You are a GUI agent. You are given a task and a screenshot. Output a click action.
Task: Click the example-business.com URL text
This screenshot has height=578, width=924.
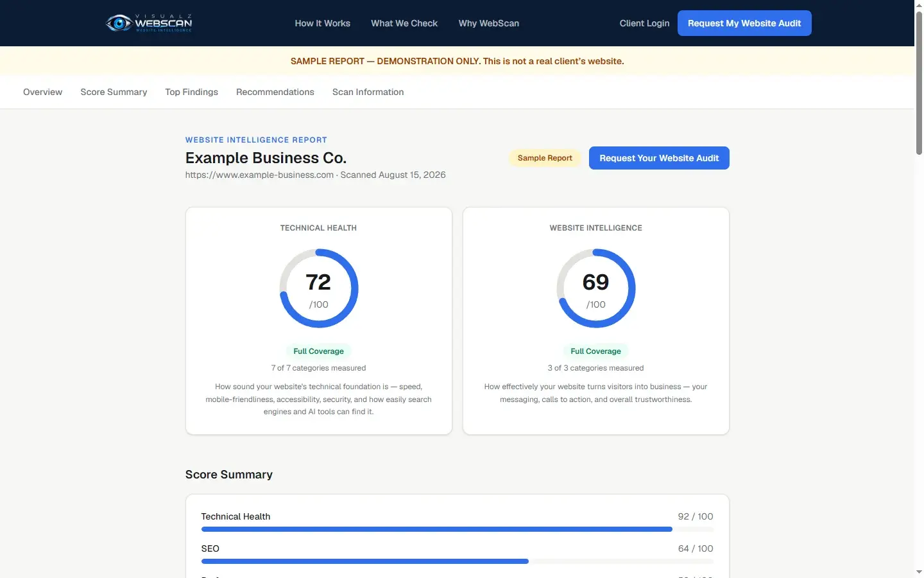click(x=259, y=175)
